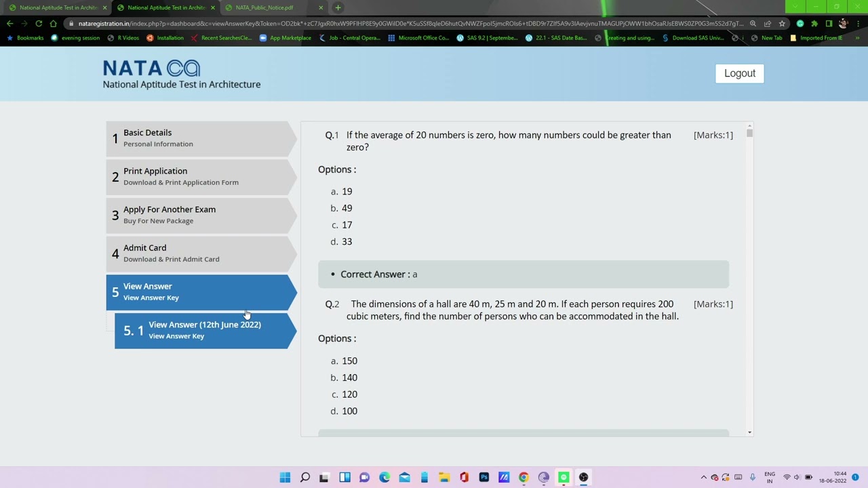The width and height of the screenshot is (868, 488).
Task: Open the 'New Tab' bookmark
Action: point(766,38)
